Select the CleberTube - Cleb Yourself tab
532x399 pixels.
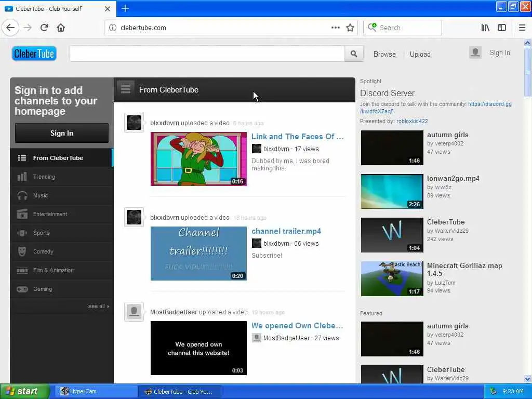(58, 8)
